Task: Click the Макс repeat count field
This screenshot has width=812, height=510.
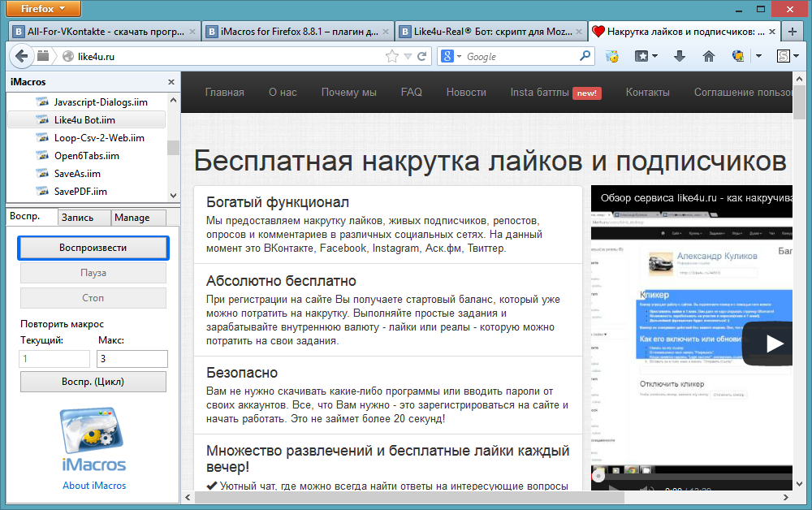Action: (x=132, y=359)
